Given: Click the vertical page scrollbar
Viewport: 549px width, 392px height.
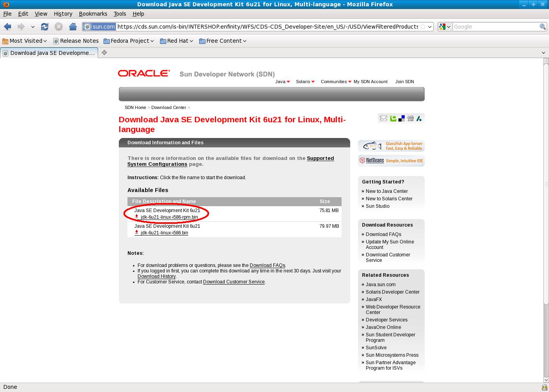Looking at the screenshot, I should [x=546, y=183].
